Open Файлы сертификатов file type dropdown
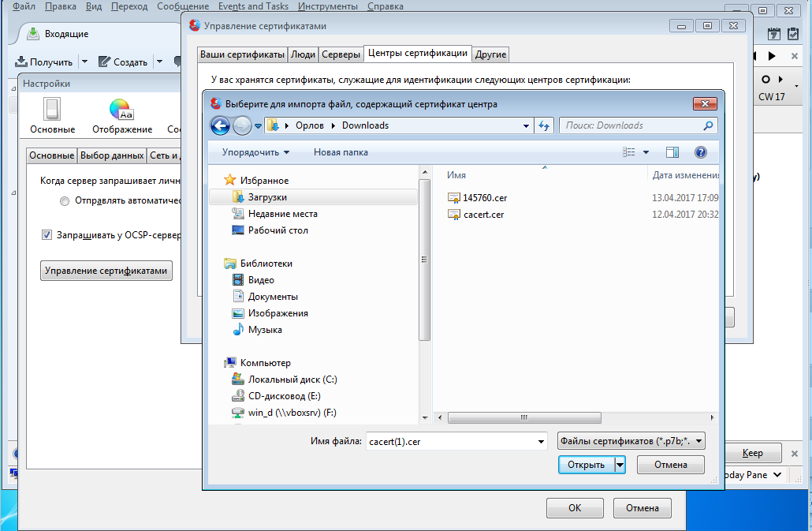Screen dimensions: 812x531 click(631, 441)
